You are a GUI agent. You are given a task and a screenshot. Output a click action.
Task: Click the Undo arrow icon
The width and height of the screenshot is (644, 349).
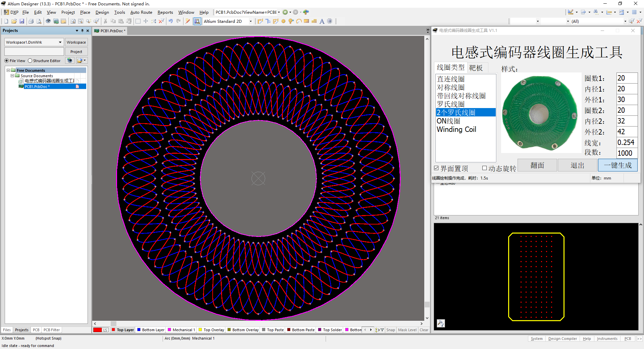coord(171,21)
